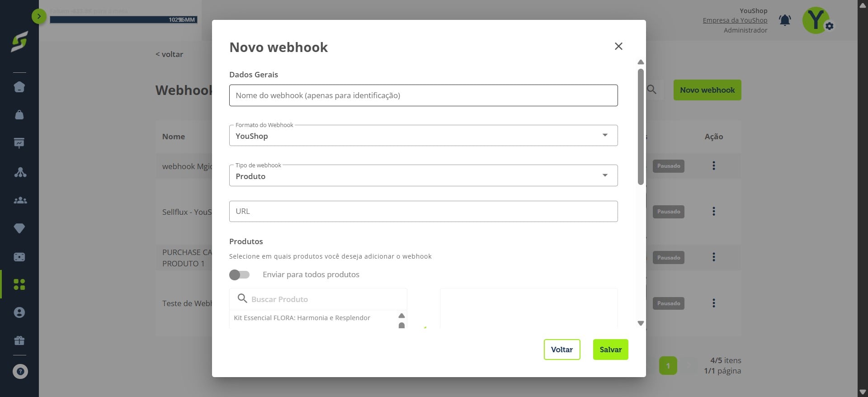Open the Formato do Webhook dropdown
This screenshot has width=868, height=397.
423,136
